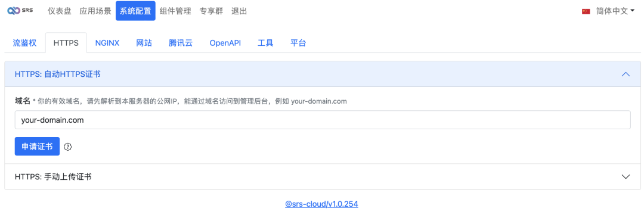
Task: Open the OpenAPI tab
Action: tap(225, 43)
